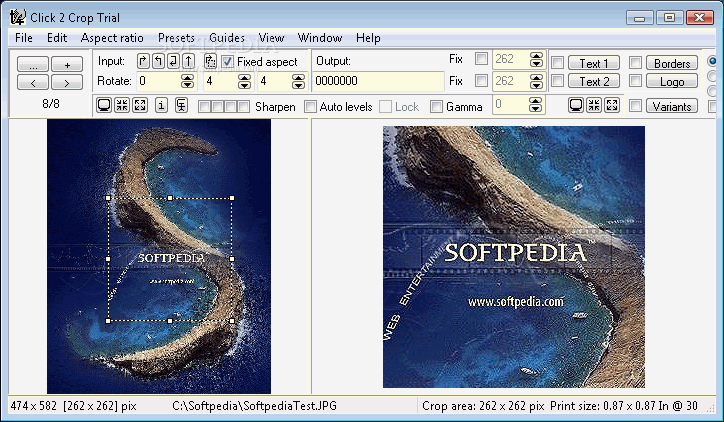Click inward-arrows shrink icon in the Input toolbar
This screenshot has width=724, height=422.
point(122,105)
